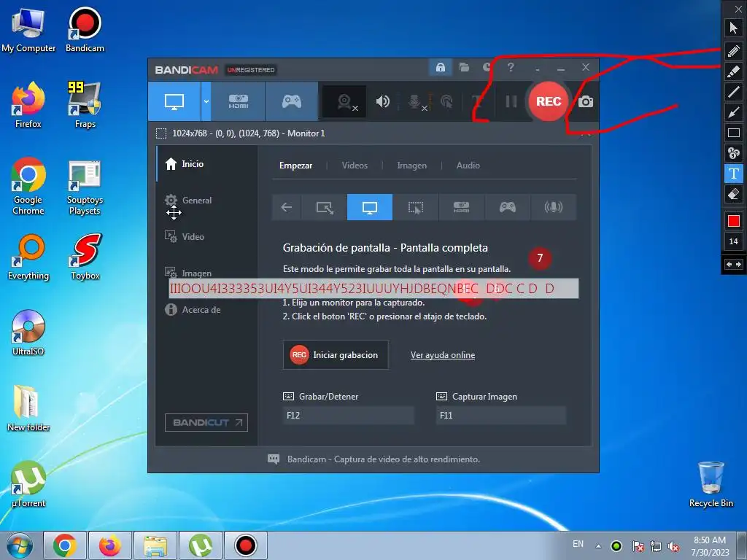The height and width of the screenshot is (560, 747).
Task: Change the line size value 14
Action: (x=734, y=241)
